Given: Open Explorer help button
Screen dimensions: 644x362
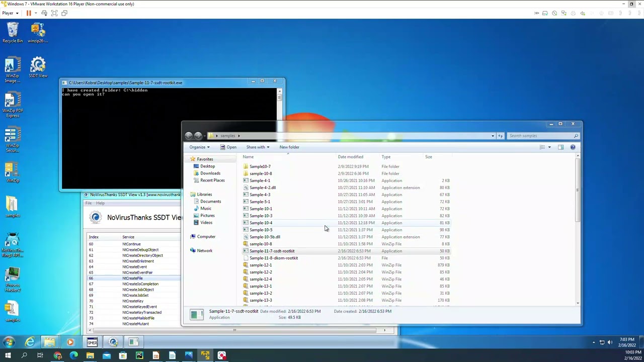Looking at the screenshot, I should [x=573, y=147].
